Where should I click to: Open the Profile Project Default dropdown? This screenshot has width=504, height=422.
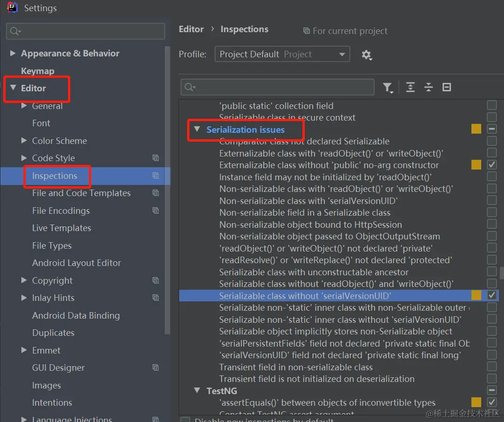[282, 54]
